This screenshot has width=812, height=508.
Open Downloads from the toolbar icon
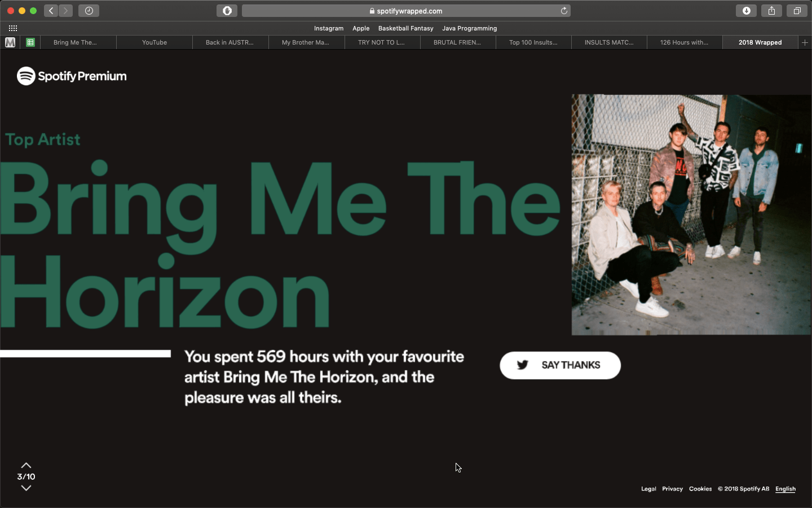click(x=746, y=10)
